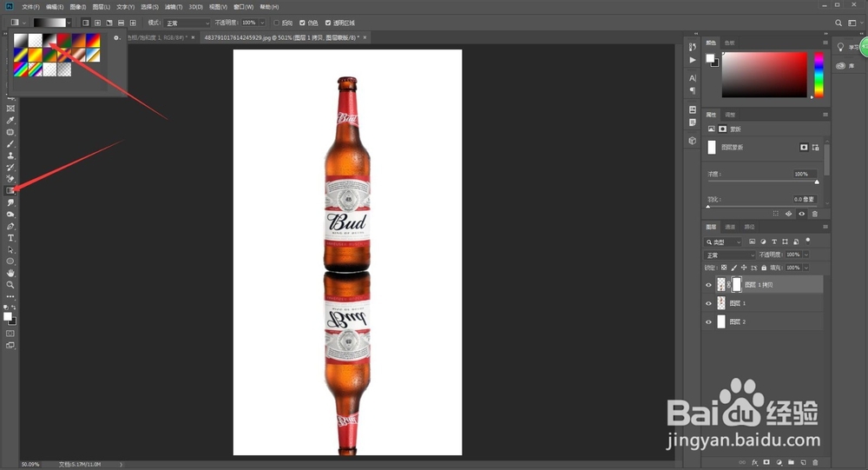Click the search icon in options bar
The image size is (868, 470).
coord(838,23)
